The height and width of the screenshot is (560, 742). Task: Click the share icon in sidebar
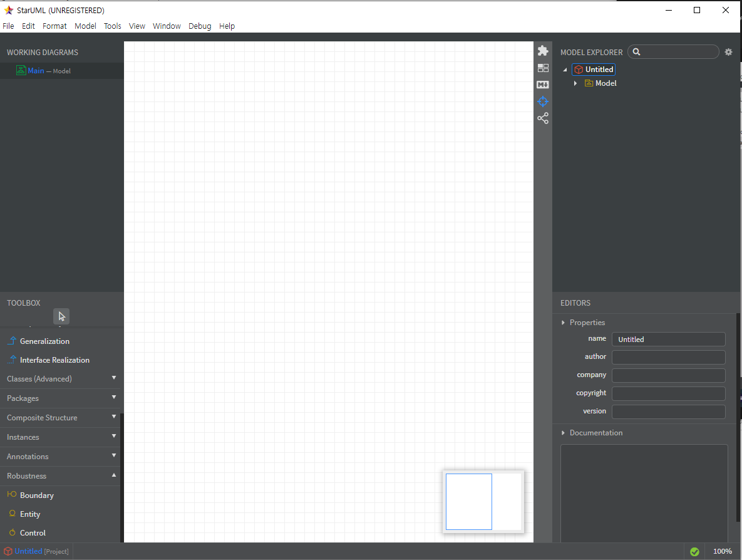pyautogui.click(x=543, y=118)
